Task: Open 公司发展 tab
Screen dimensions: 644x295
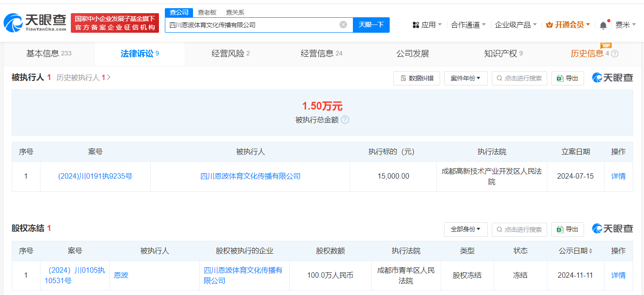Action: [x=412, y=54]
